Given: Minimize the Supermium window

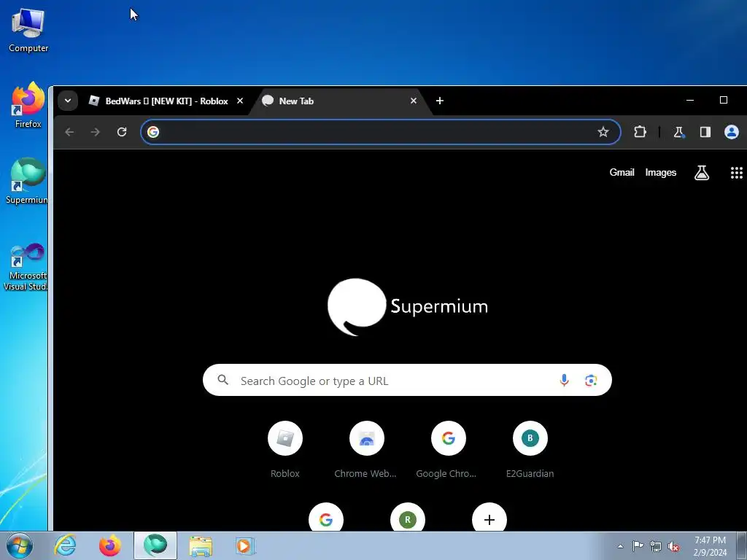Looking at the screenshot, I should tap(690, 100).
